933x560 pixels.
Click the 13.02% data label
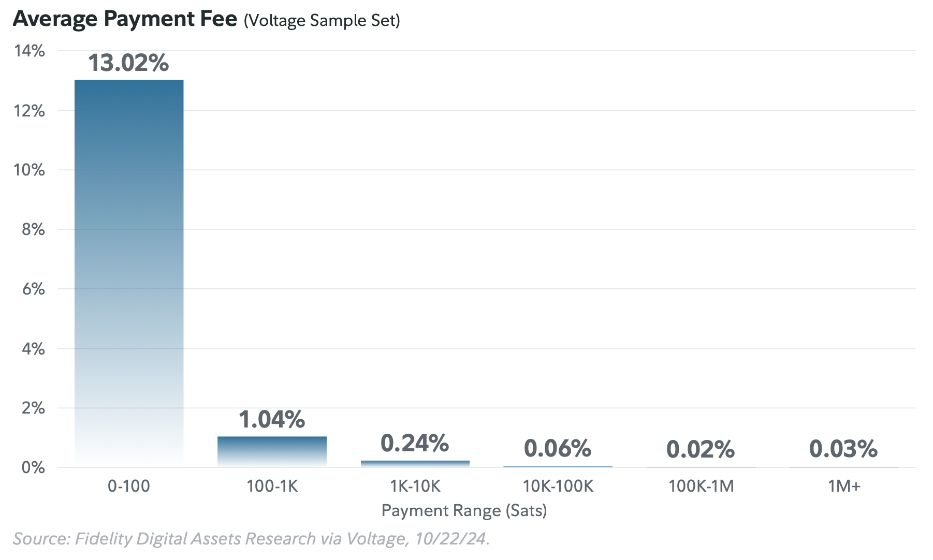click(x=128, y=63)
